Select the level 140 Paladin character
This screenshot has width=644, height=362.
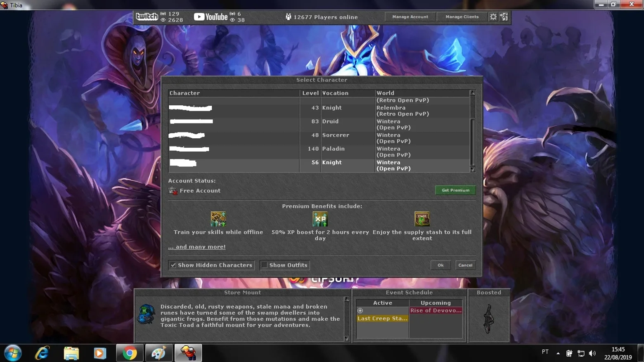319,151
